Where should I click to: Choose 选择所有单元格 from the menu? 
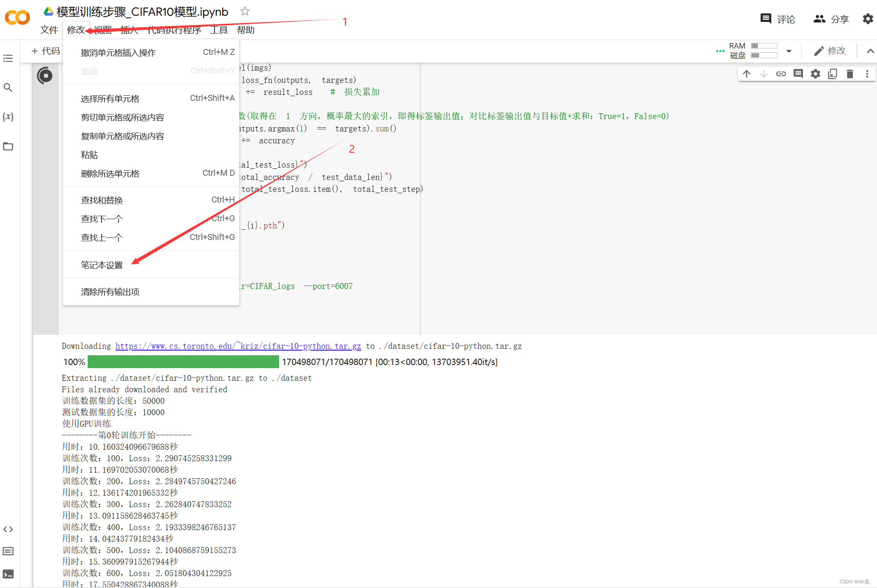[151, 99]
